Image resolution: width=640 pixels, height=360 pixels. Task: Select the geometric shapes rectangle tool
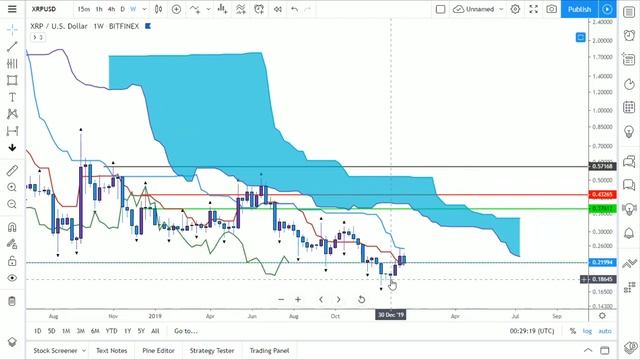pos(12,80)
